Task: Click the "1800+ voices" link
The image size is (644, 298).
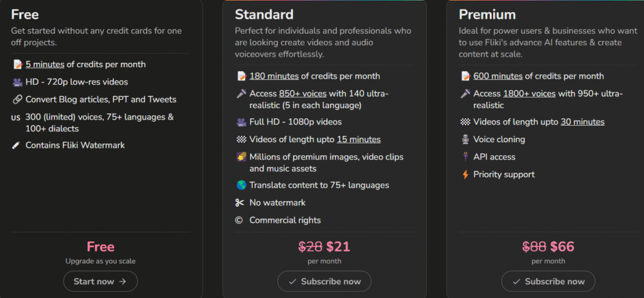Action: [529, 94]
